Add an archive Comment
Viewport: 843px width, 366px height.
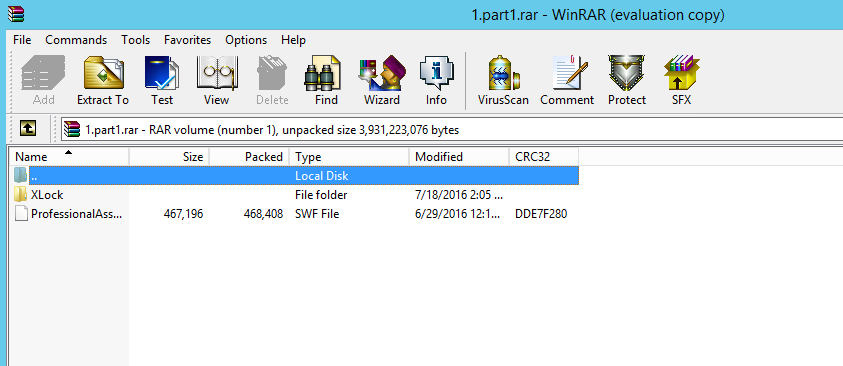(567, 81)
